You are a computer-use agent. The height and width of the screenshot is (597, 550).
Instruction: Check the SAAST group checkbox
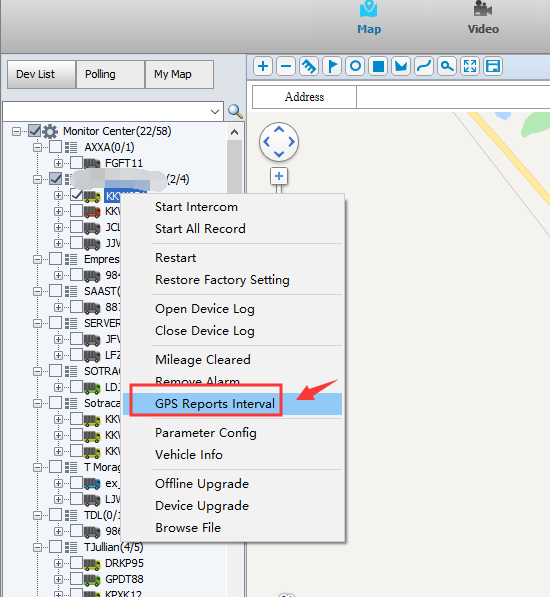[x=56, y=291]
